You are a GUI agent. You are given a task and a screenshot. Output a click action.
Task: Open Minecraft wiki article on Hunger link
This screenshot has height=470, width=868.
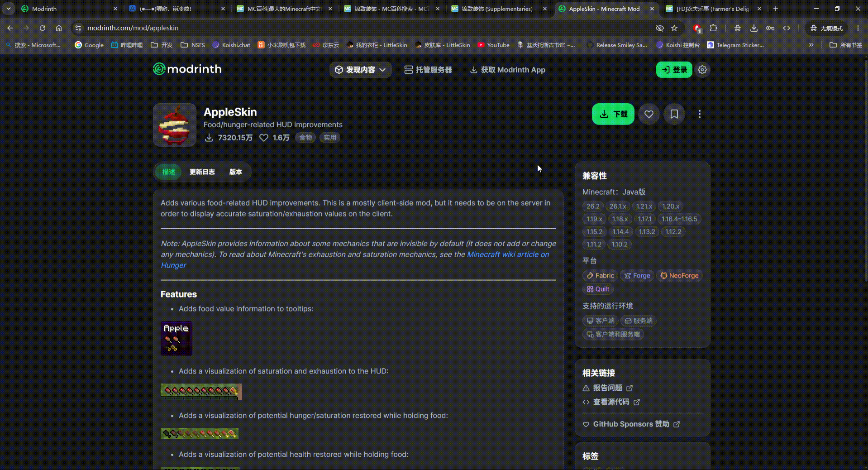pos(508,254)
